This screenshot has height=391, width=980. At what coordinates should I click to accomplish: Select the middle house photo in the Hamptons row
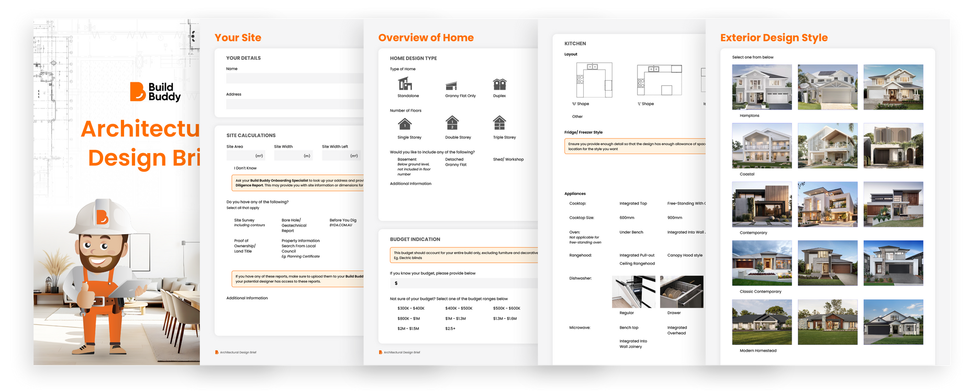(x=828, y=87)
